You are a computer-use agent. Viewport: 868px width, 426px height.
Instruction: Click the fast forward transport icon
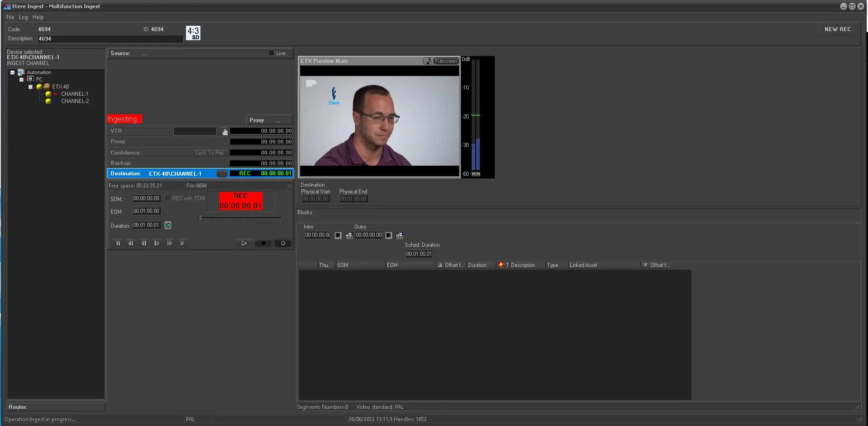169,243
